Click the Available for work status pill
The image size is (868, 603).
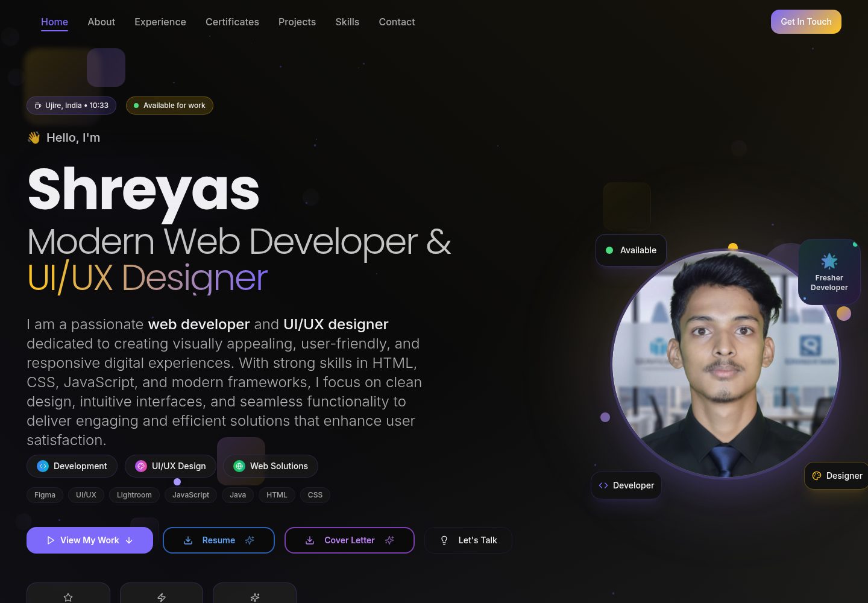tap(169, 106)
